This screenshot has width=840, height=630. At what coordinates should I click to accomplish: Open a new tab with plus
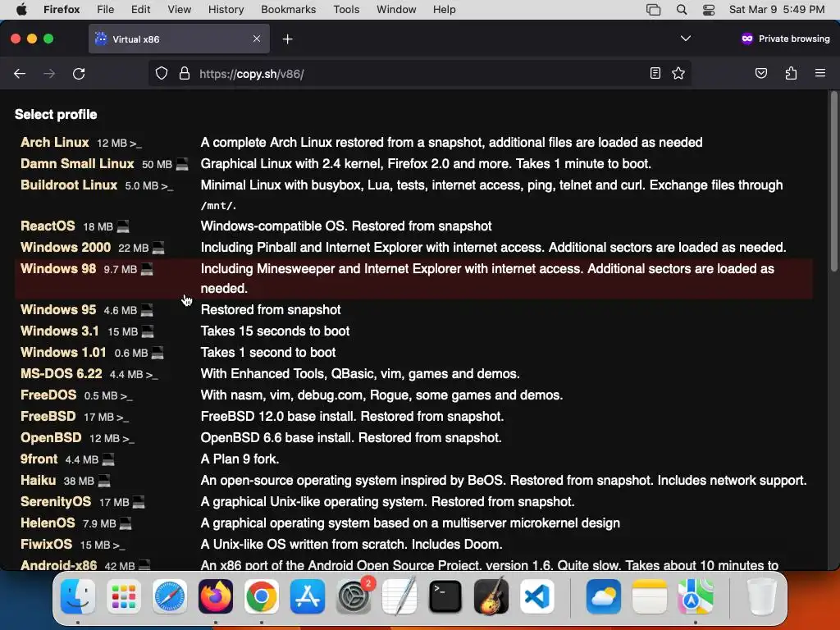(288, 39)
